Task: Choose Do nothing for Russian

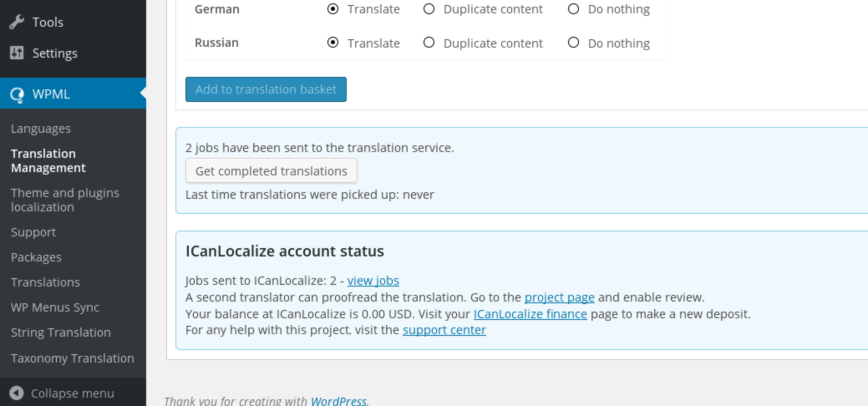Action: pos(574,43)
